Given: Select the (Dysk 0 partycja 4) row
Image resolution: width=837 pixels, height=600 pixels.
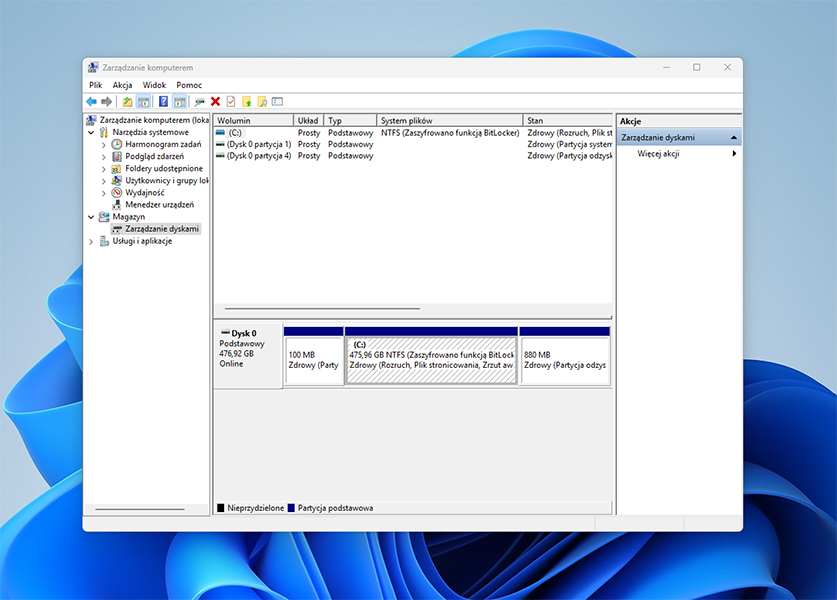Looking at the screenshot, I should 413,156.
